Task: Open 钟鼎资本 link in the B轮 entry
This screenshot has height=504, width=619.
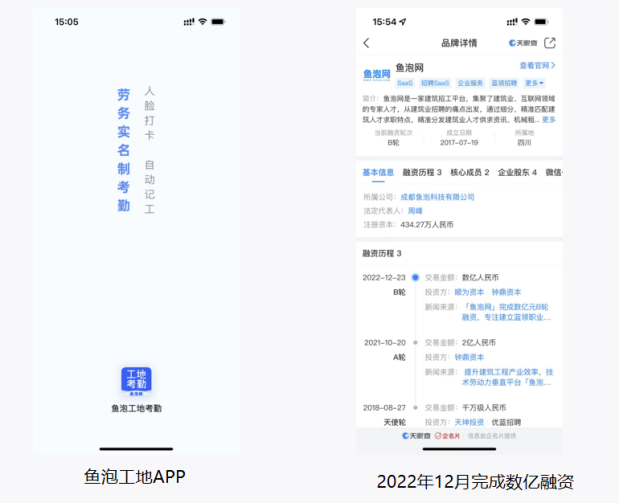Action: tap(506, 292)
